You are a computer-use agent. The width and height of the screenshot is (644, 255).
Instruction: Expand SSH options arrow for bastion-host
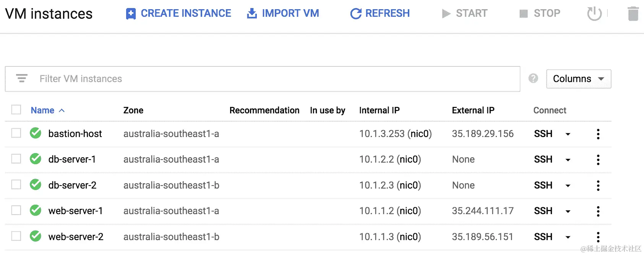tap(568, 134)
